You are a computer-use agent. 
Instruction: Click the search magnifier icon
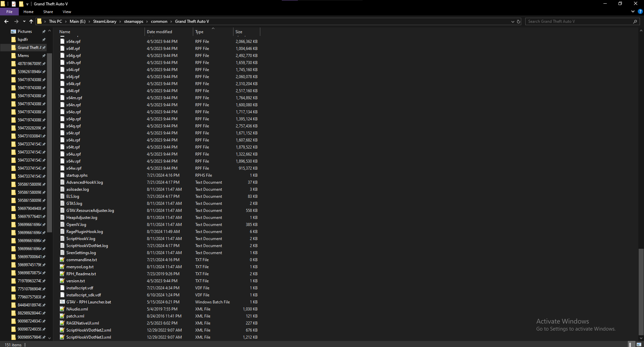pyautogui.click(x=635, y=21)
